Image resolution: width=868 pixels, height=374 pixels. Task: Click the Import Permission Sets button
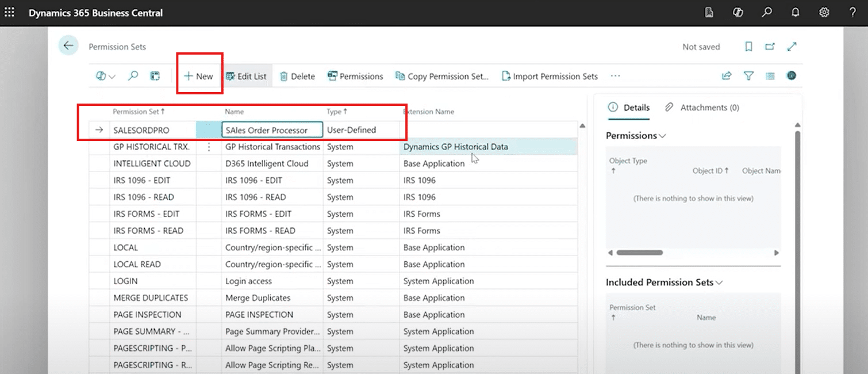click(550, 76)
